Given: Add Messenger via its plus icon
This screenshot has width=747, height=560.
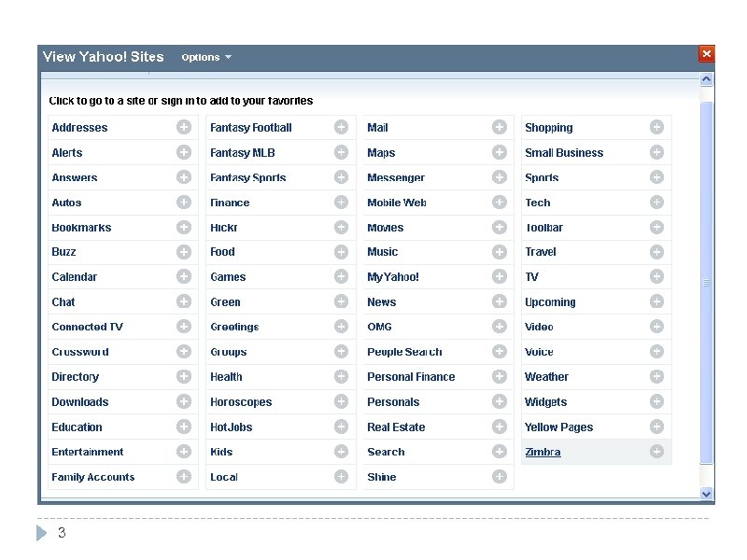Looking at the screenshot, I should [499, 177].
